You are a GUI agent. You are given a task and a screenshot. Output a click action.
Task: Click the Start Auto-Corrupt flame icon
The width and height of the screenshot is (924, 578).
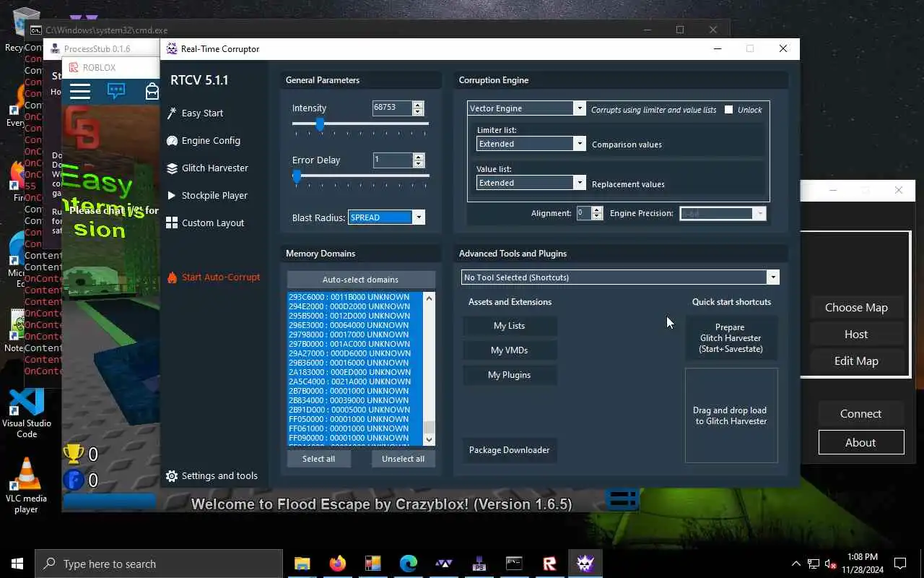coord(172,277)
